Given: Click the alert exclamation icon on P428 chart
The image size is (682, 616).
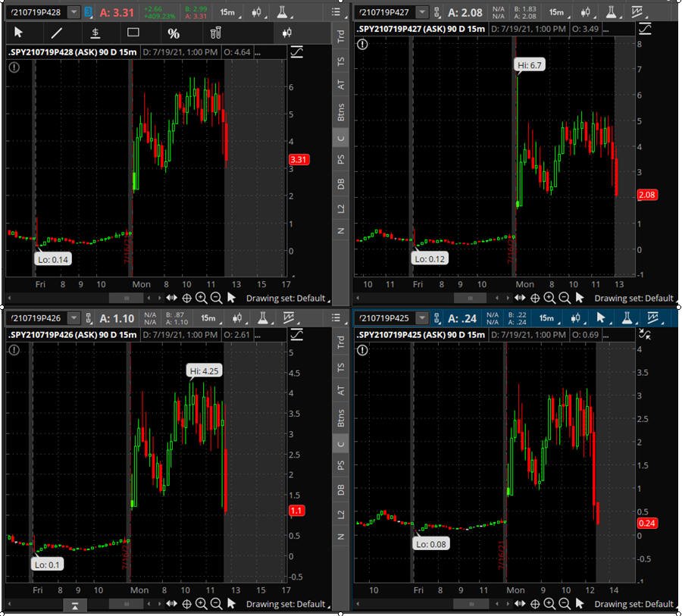Looking at the screenshot, I should coord(14,67).
